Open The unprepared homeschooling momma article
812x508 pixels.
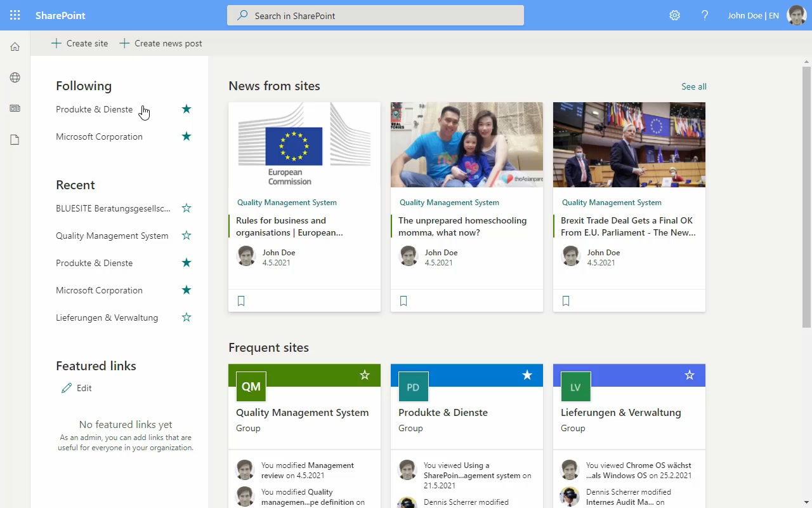462,227
